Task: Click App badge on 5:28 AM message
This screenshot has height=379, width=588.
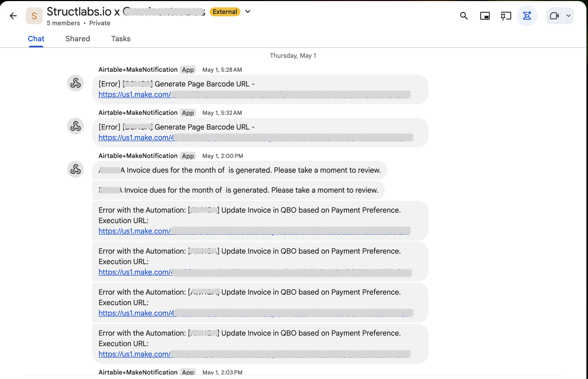Action: click(x=188, y=70)
